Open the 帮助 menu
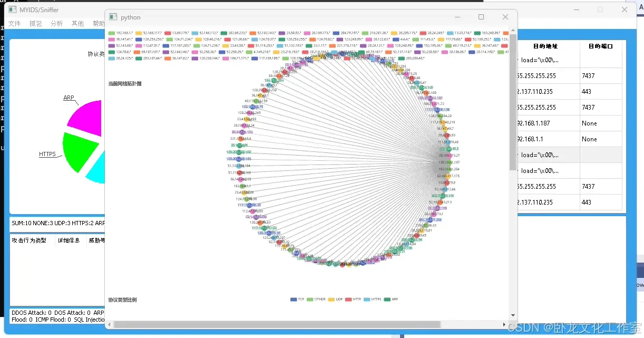Screen dimensions: 644x338 click(99, 24)
